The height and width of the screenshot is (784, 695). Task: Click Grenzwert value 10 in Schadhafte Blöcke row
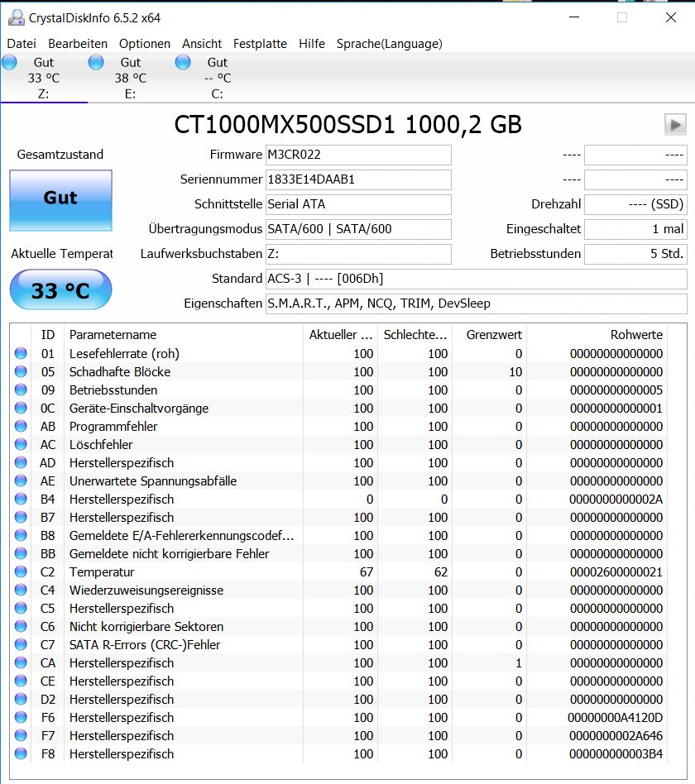point(515,372)
